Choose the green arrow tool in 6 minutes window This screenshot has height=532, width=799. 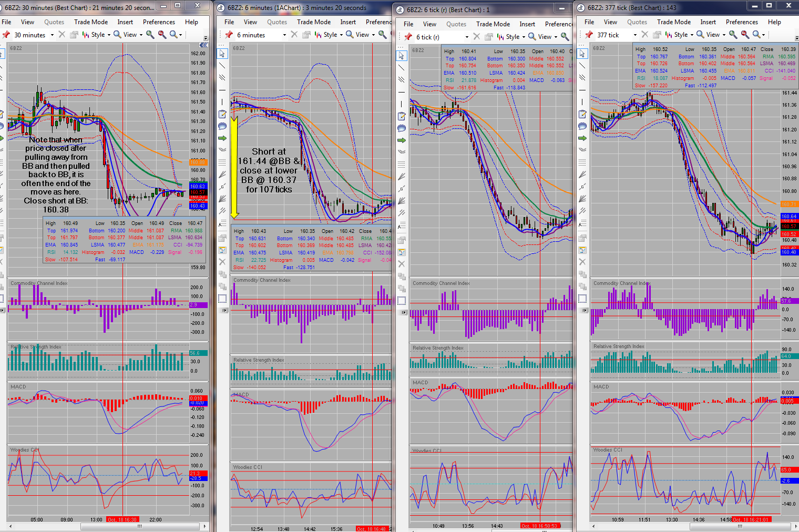(x=222, y=138)
